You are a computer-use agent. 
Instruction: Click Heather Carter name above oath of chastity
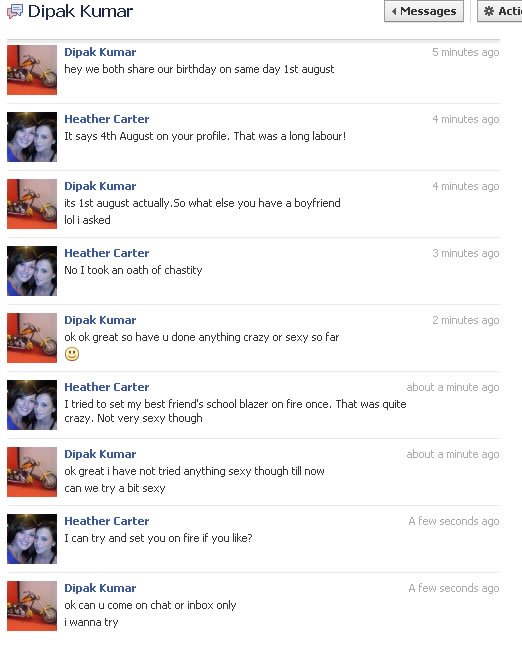(107, 253)
